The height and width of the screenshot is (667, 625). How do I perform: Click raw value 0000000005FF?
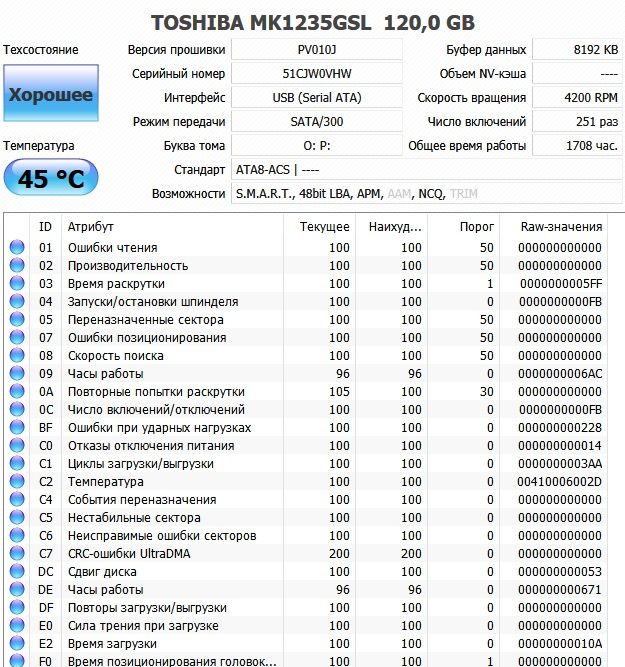click(x=561, y=284)
